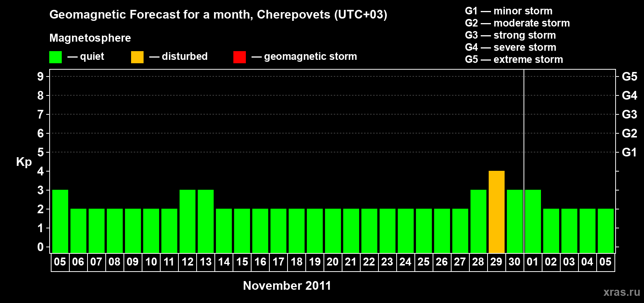The height and width of the screenshot is (303, 644).
Task: Click the chart title 'Geomagnetic Forecast for a month'
Action: (x=151, y=14)
